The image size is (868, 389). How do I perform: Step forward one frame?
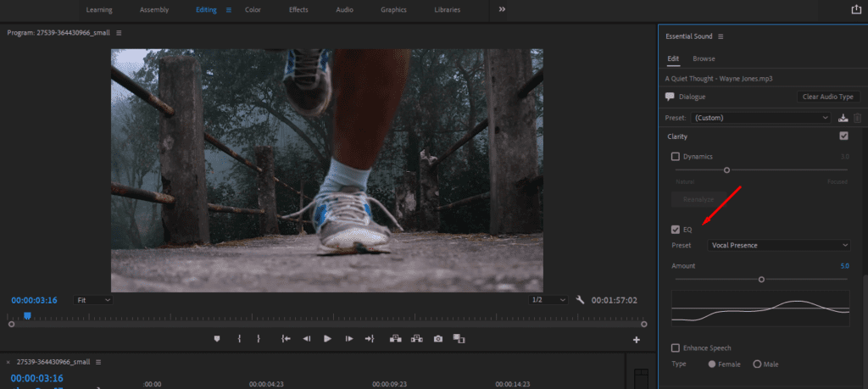point(348,339)
